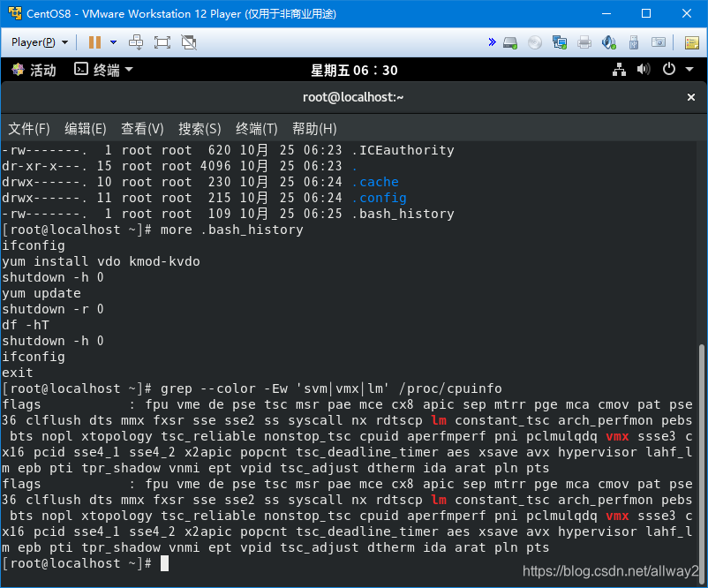
Task: Pause the virtual machine
Action: point(94,42)
